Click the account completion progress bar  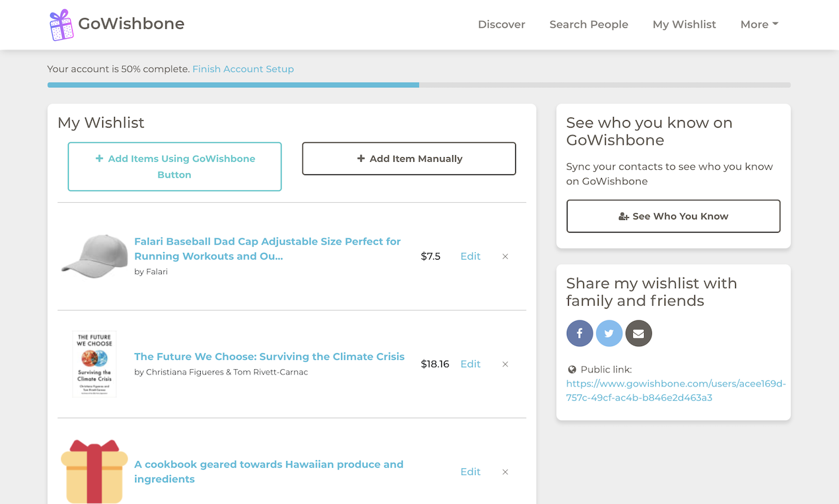[x=419, y=85]
